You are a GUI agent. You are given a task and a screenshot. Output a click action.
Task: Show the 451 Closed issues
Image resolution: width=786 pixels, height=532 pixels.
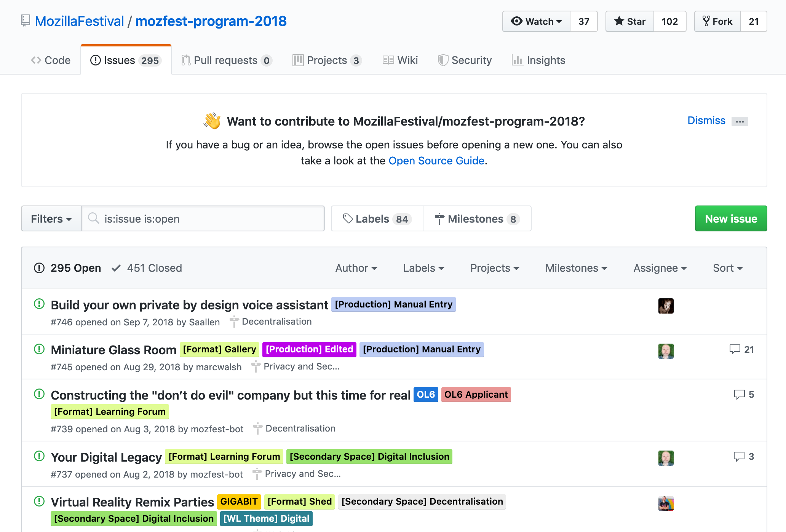[147, 268]
